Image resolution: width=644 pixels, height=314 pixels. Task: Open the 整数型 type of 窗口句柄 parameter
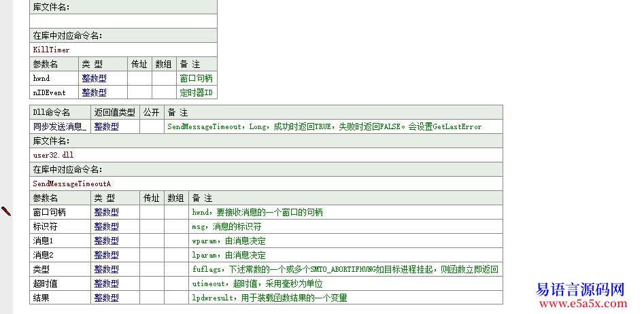click(x=106, y=212)
